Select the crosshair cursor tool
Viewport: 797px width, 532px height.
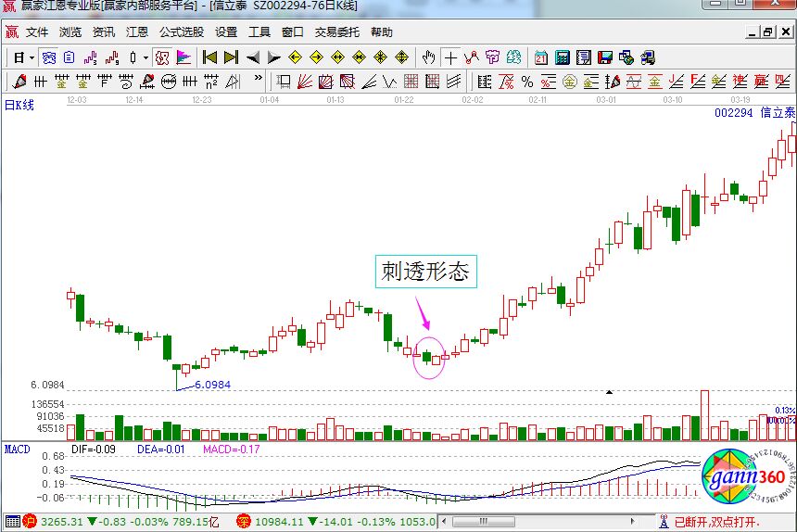pyautogui.click(x=449, y=57)
